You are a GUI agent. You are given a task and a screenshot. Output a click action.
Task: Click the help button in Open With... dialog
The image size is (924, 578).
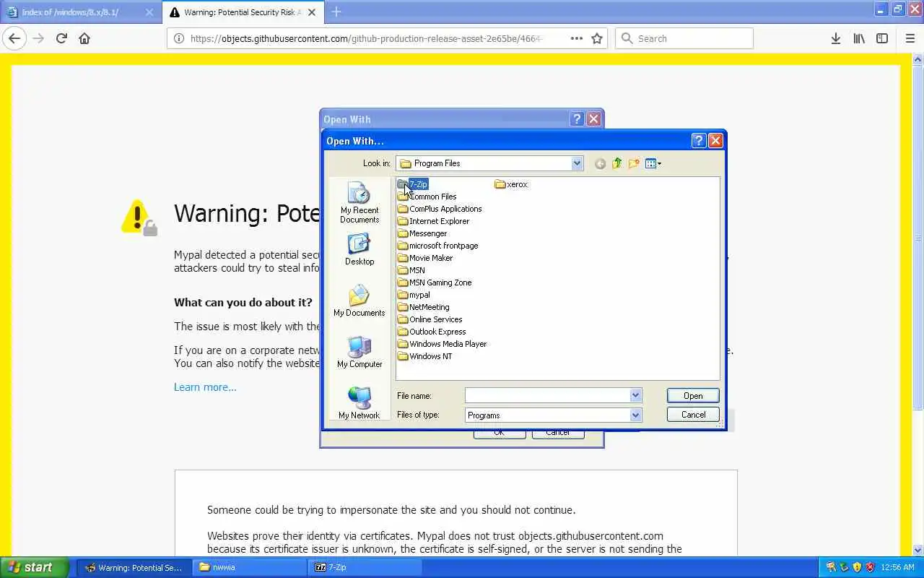point(698,140)
